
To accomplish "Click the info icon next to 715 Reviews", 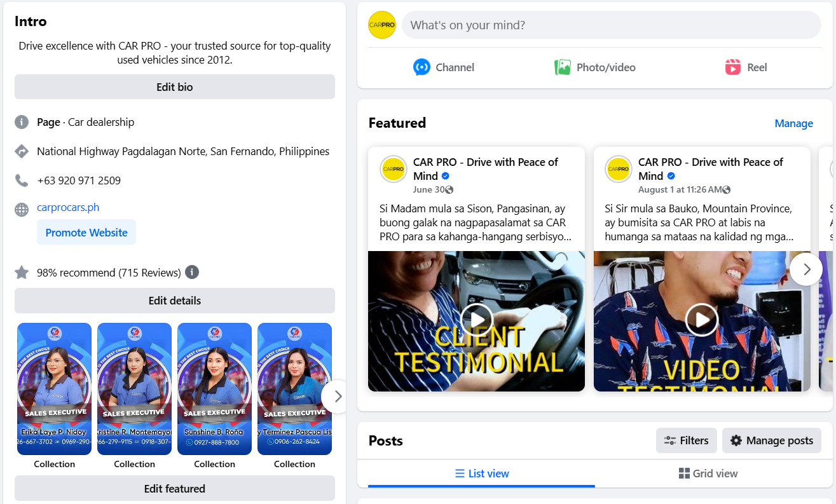I will point(192,273).
